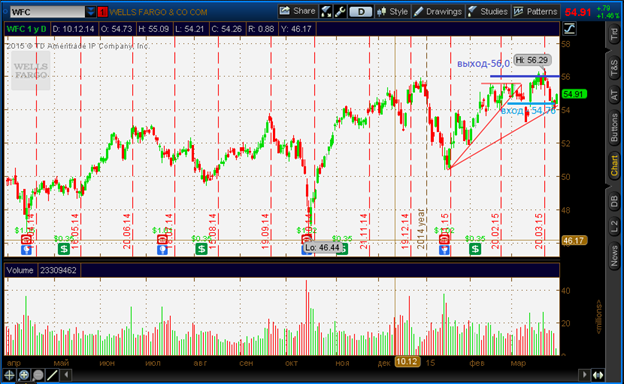Open the Style menu
The width and height of the screenshot is (624, 386).
click(392, 12)
